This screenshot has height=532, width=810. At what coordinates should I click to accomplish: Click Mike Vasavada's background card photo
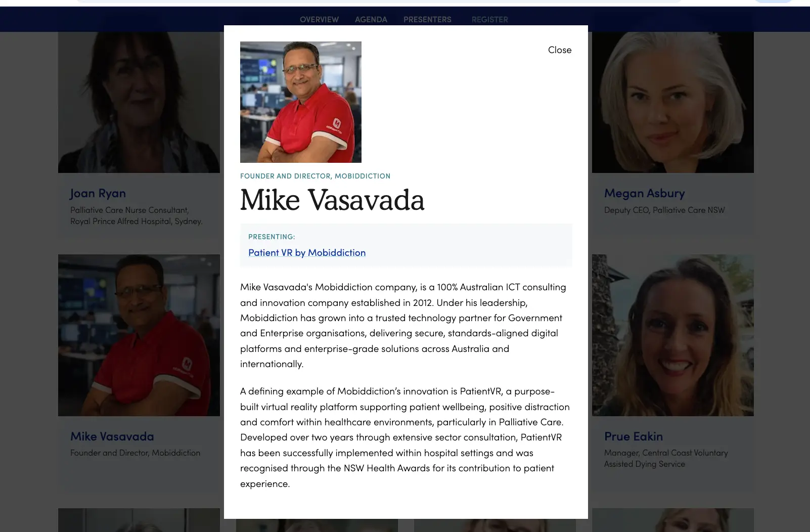pos(139,335)
